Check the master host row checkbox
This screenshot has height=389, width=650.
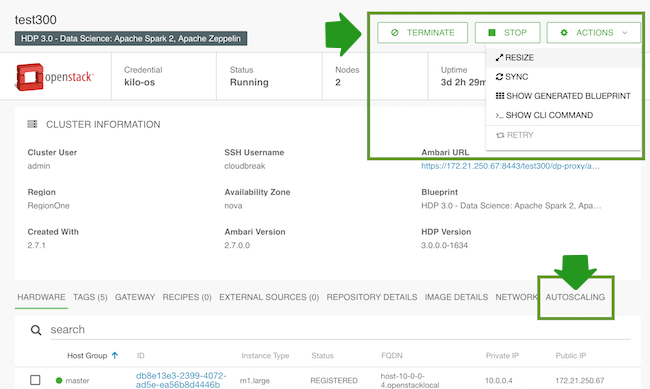[x=35, y=380]
